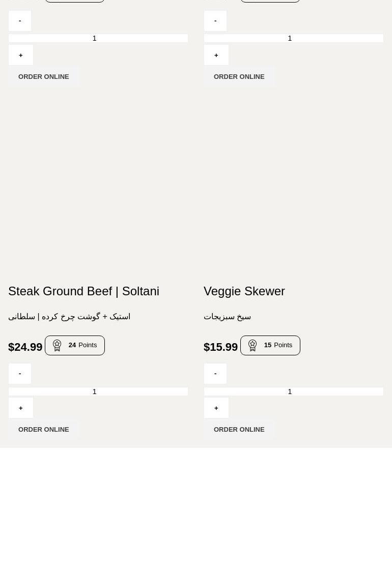
Task: Click the top-right product quantity field
Action: 294,38
